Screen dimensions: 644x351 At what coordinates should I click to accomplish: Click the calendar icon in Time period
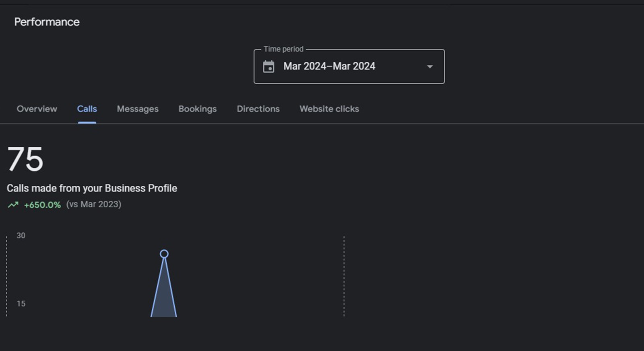[268, 66]
